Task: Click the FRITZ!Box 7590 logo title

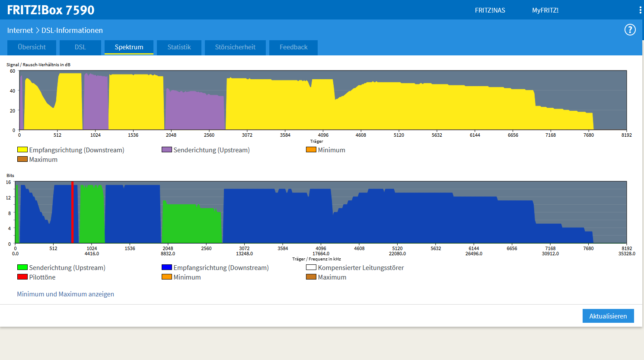Action: [51, 10]
